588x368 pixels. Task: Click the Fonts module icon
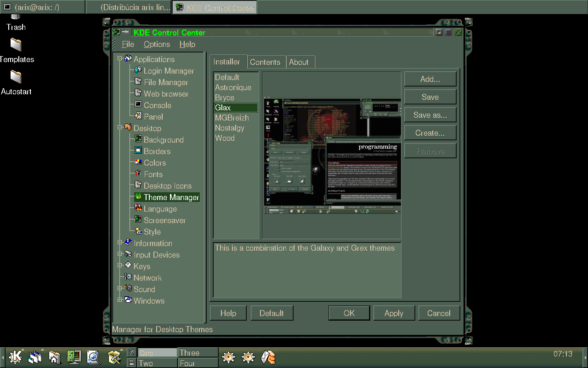pos(138,174)
